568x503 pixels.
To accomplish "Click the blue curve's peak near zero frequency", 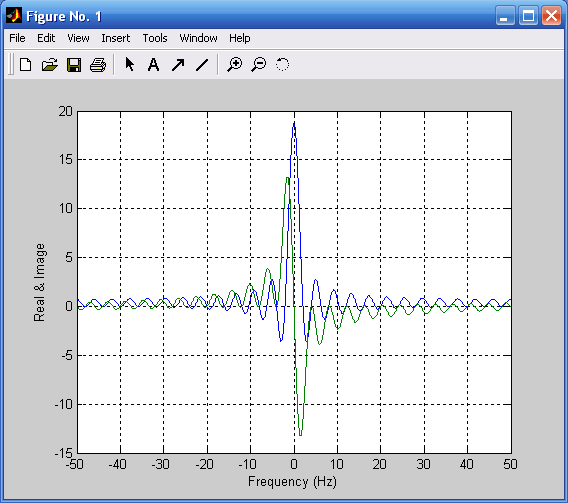I will (294, 124).
